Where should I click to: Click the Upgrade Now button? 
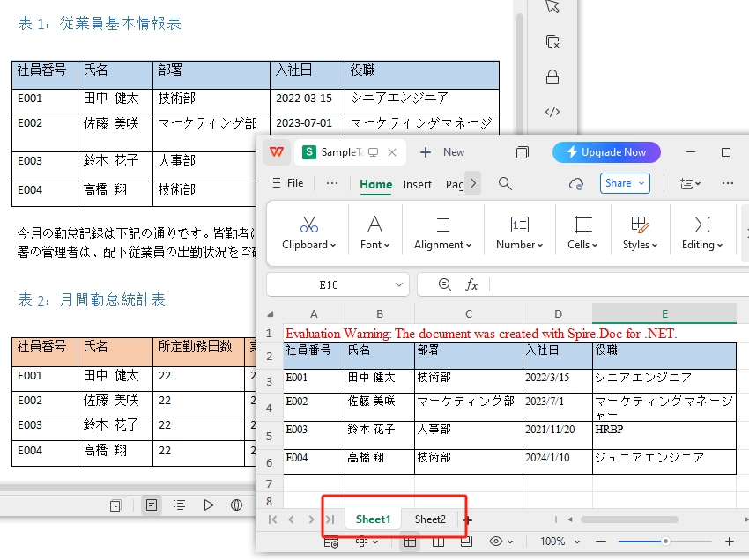click(606, 152)
